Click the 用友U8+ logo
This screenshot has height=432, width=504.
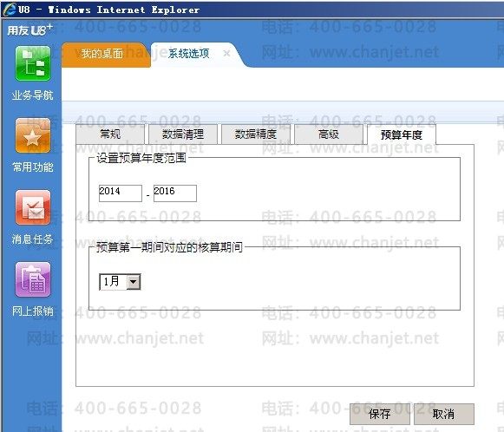coord(29,29)
